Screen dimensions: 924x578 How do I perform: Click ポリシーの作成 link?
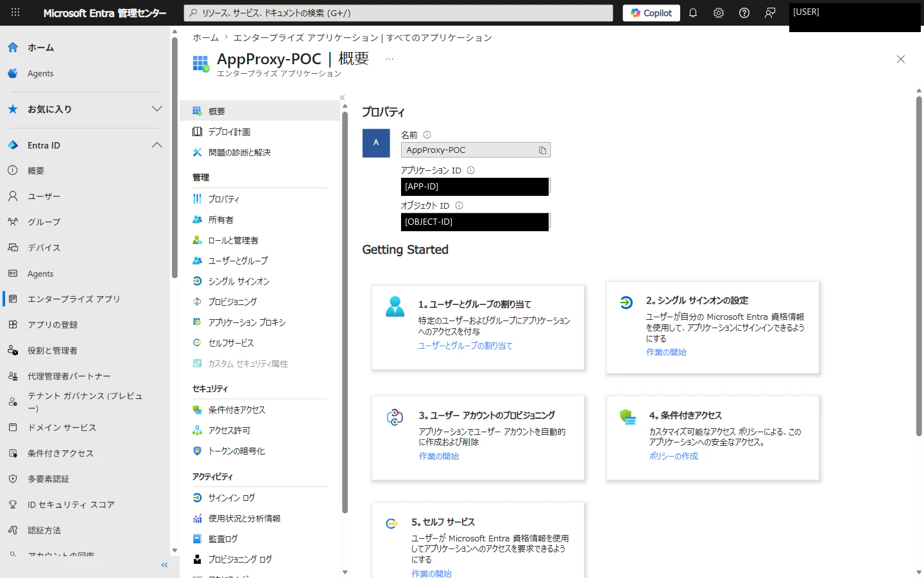[x=673, y=456]
